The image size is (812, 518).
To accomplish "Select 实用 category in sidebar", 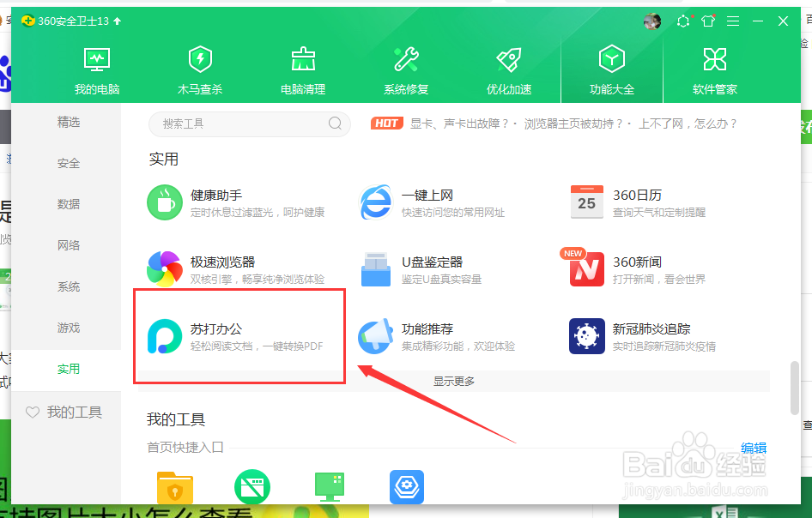I will [69, 369].
